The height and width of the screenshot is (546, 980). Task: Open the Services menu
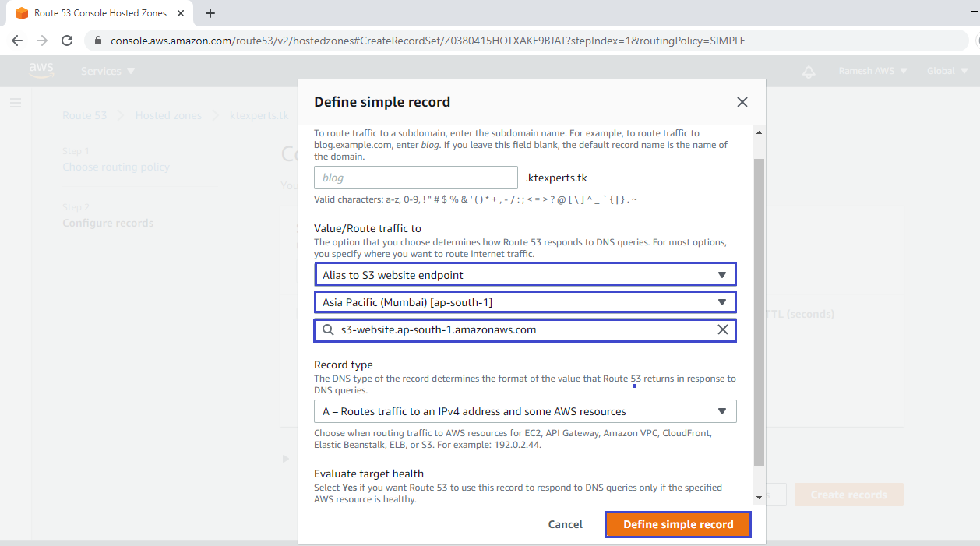click(108, 71)
